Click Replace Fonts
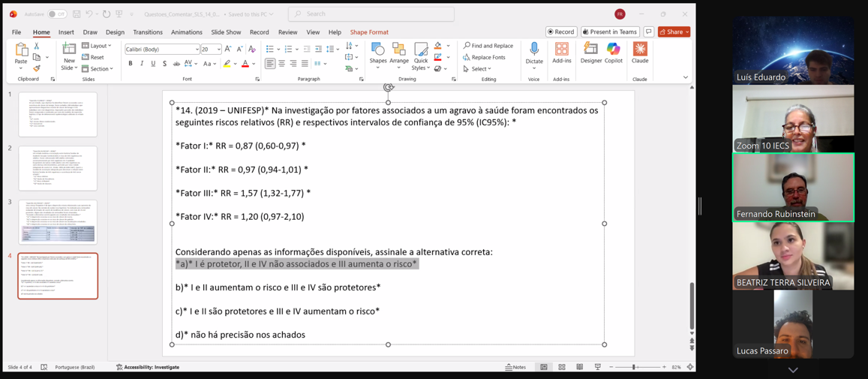The image size is (868, 379). coord(485,57)
